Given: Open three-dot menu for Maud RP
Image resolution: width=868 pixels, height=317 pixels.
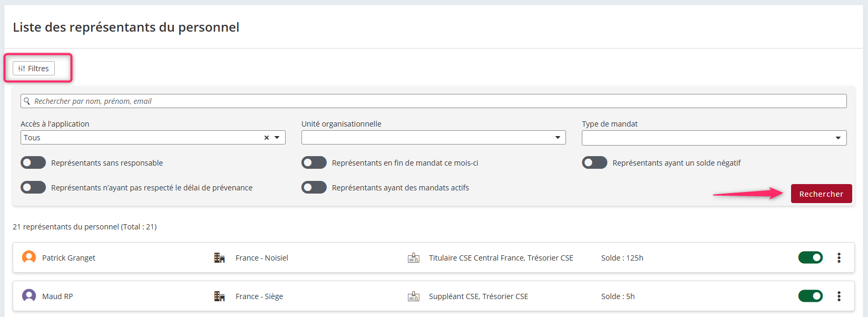Looking at the screenshot, I should click(839, 296).
